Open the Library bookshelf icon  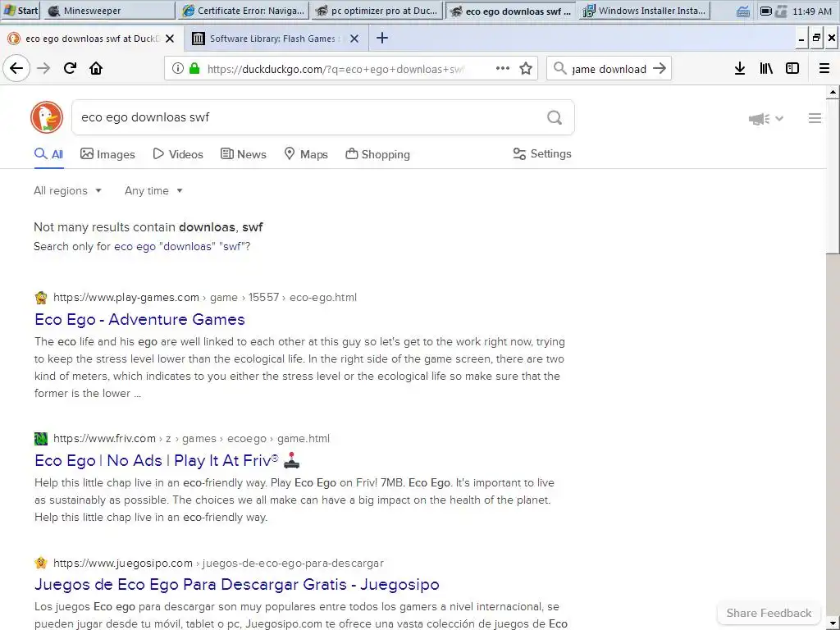click(766, 68)
